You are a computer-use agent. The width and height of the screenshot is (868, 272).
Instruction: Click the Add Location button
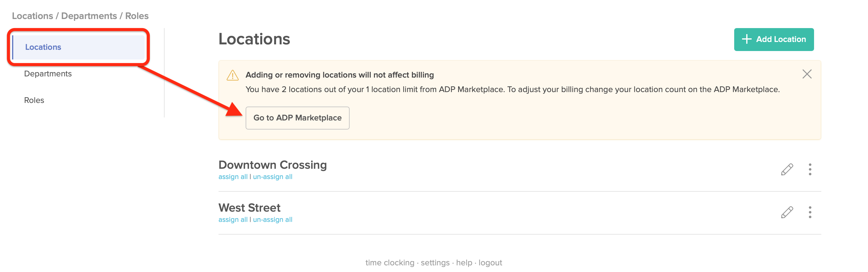(774, 40)
